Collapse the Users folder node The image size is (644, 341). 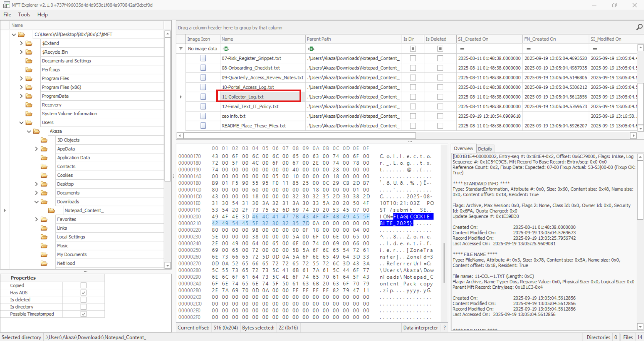[x=21, y=122]
